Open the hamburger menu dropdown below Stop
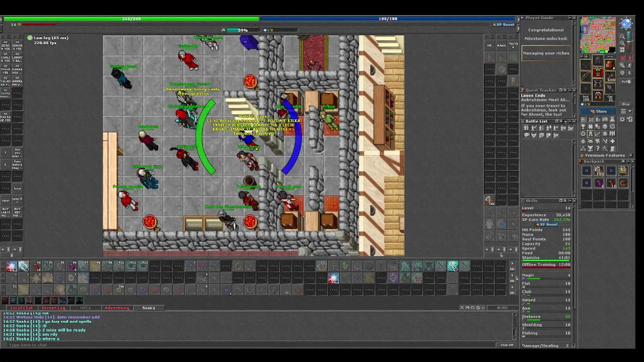This screenshot has width=644, height=362. (626, 111)
